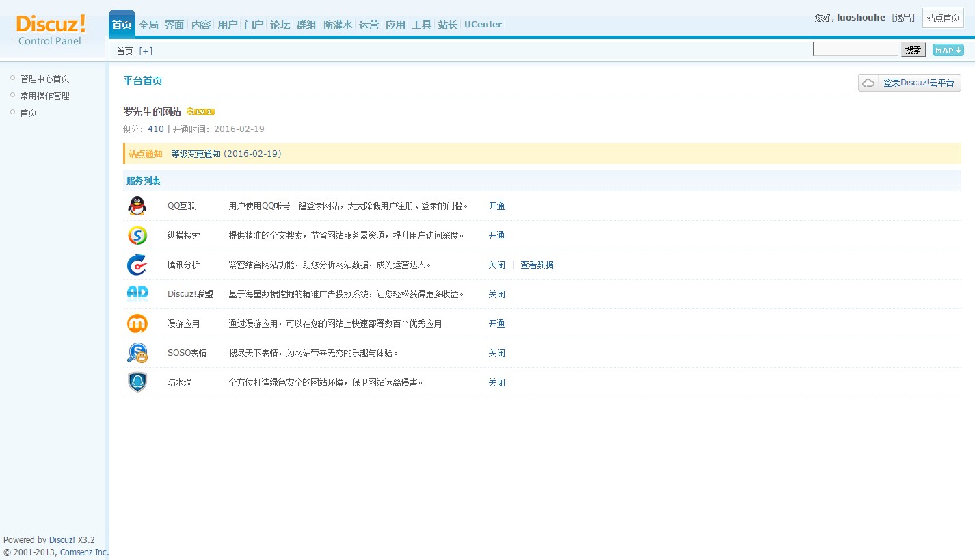Open the 防灌水 menu tab
975x560 pixels.
tap(338, 25)
